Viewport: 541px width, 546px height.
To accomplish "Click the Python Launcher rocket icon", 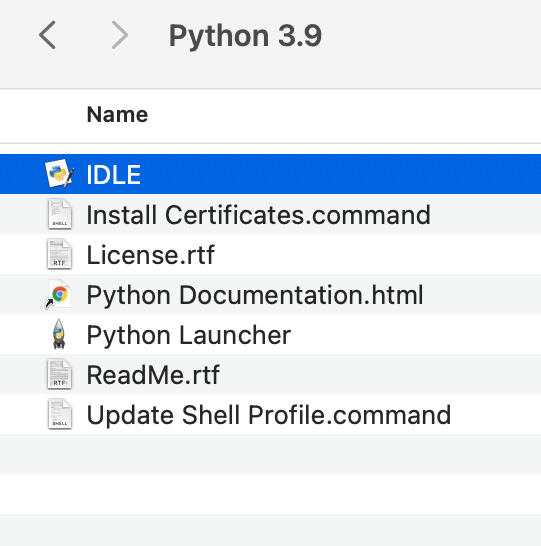I will point(59,334).
